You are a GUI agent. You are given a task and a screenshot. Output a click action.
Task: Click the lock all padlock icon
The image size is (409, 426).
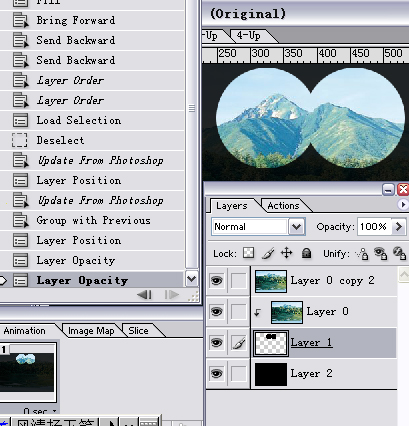coord(306,253)
